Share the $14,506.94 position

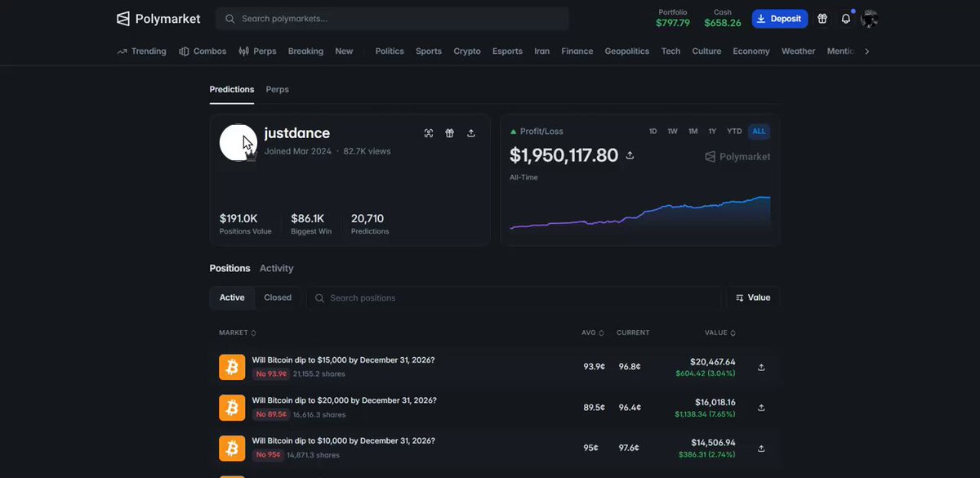761,448
